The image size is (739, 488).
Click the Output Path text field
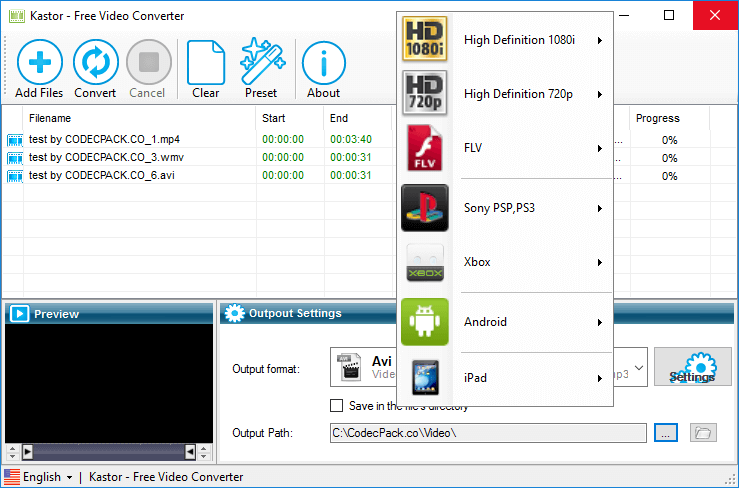488,433
